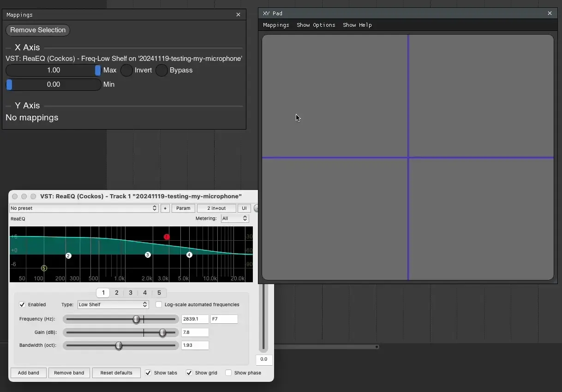
Task: Toggle Invert on the X Axis mapping
Action: pos(126,70)
